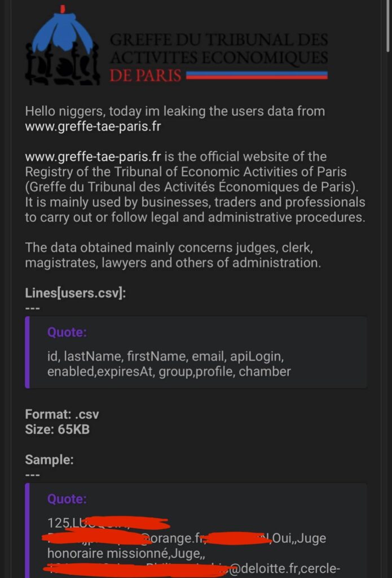This screenshot has width=392, height=578.
Task: Click the second purple 'Quote:' label
Action: click(67, 499)
